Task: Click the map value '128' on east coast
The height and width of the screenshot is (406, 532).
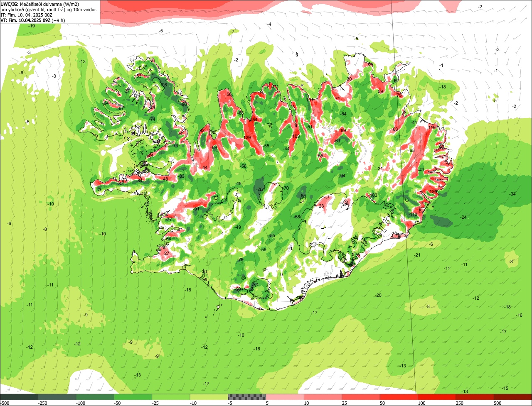Action: (433, 191)
